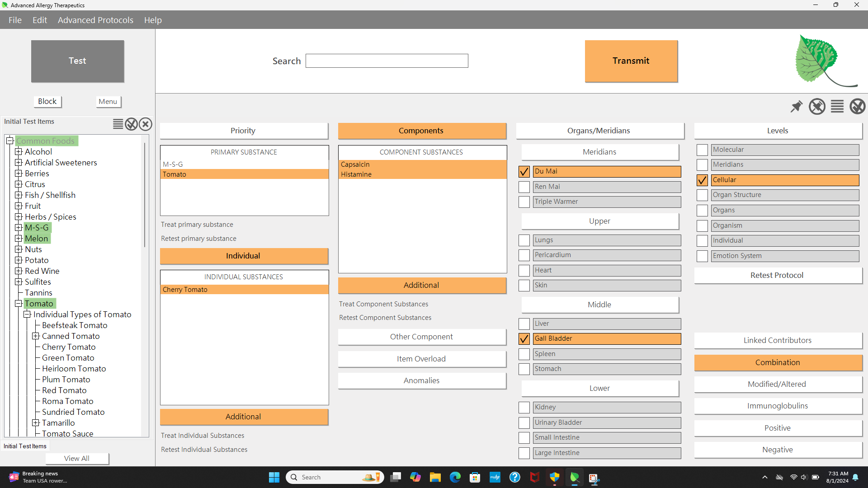Click the crossed-out pushpin unpin icon

pos(817,107)
